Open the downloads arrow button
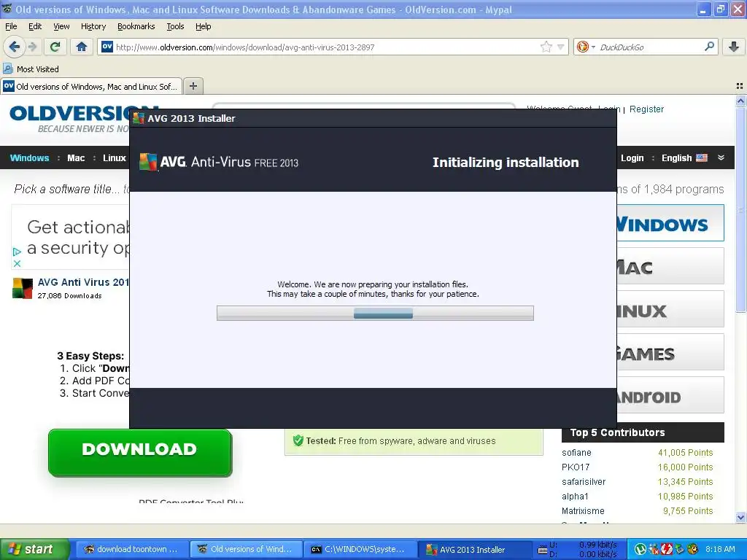747x560 pixels. coord(734,47)
